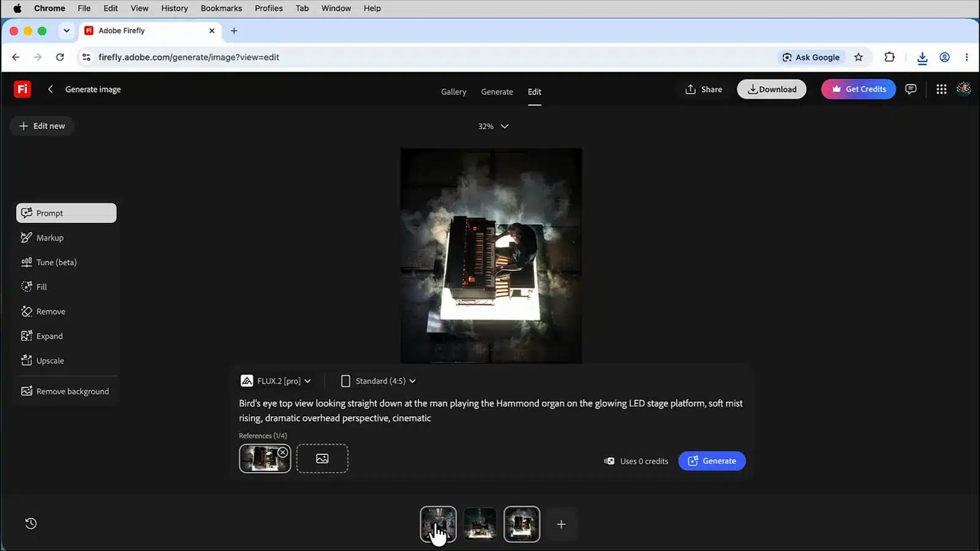This screenshot has width=980, height=551.
Task: Expand the 32% zoom level dropdown
Action: (x=493, y=126)
